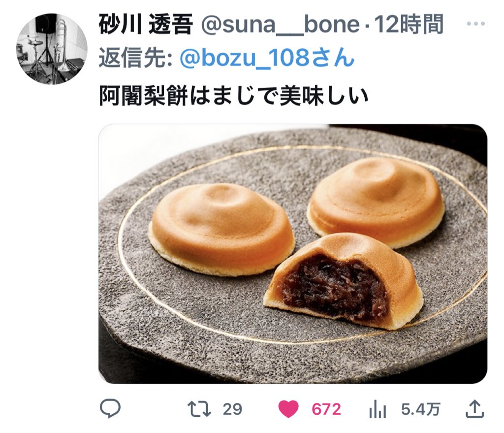Click the 29 retweet count

pyautogui.click(x=232, y=409)
